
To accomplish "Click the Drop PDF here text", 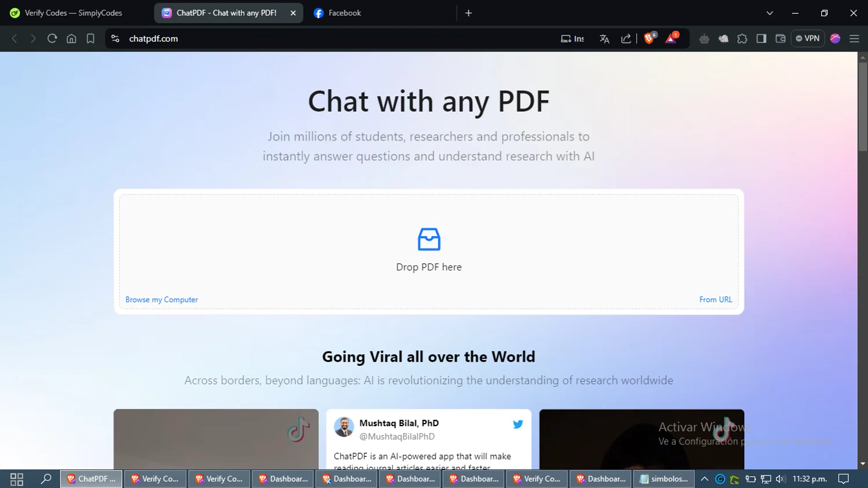I will (429, 267).
